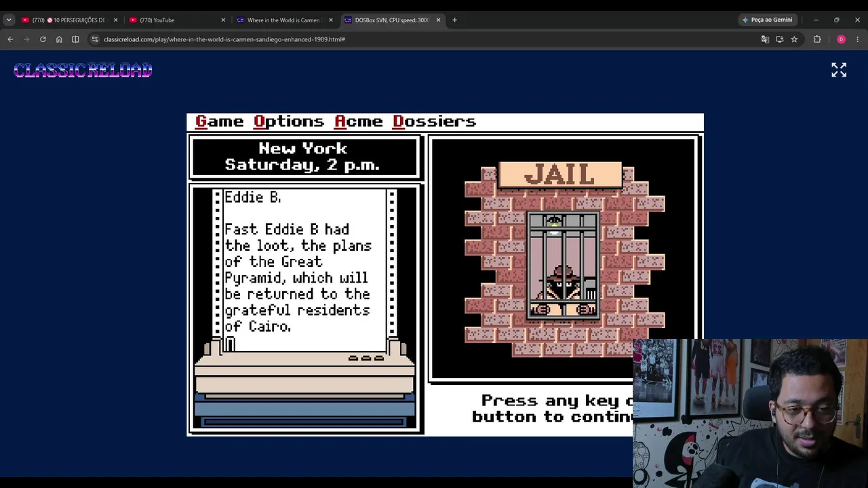868x488 pixels.
Task: Toggle split view in the browser toolbar
Action: pyautogui.click(x=75, y=39)
